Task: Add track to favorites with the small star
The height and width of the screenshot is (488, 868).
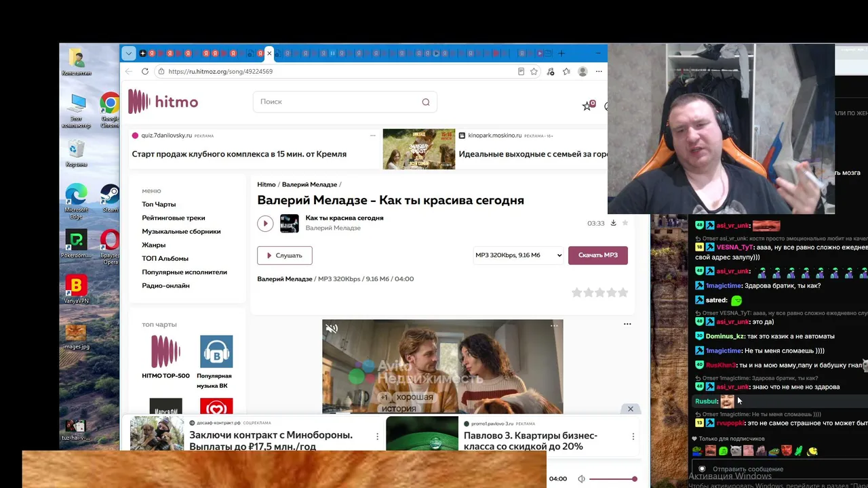Action: pyautogui.click(x=625, y=223)
